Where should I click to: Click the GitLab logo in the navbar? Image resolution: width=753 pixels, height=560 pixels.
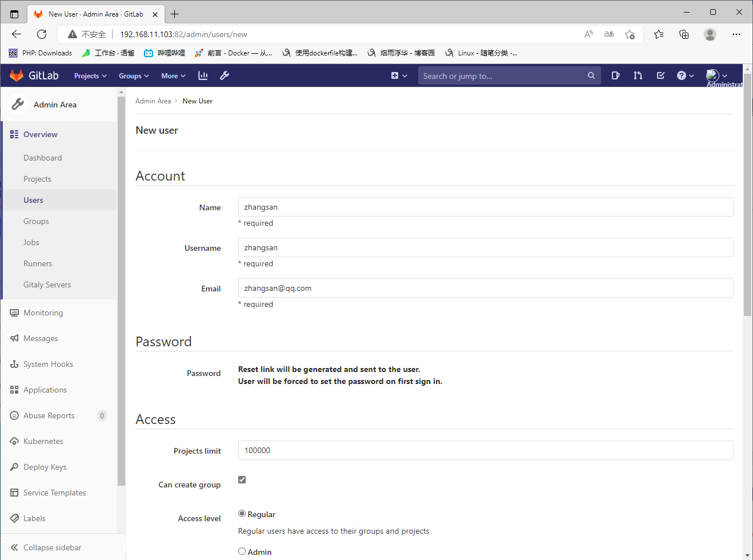coord(34,75)
